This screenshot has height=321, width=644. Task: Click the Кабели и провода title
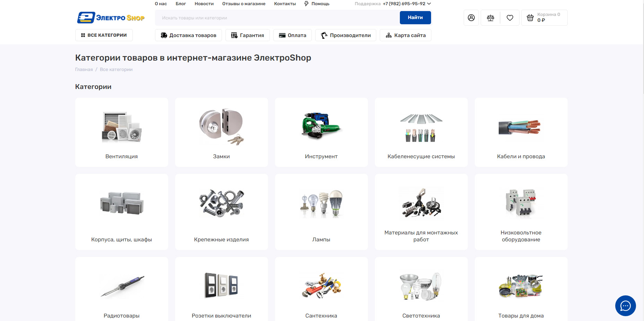click(521, 157)
